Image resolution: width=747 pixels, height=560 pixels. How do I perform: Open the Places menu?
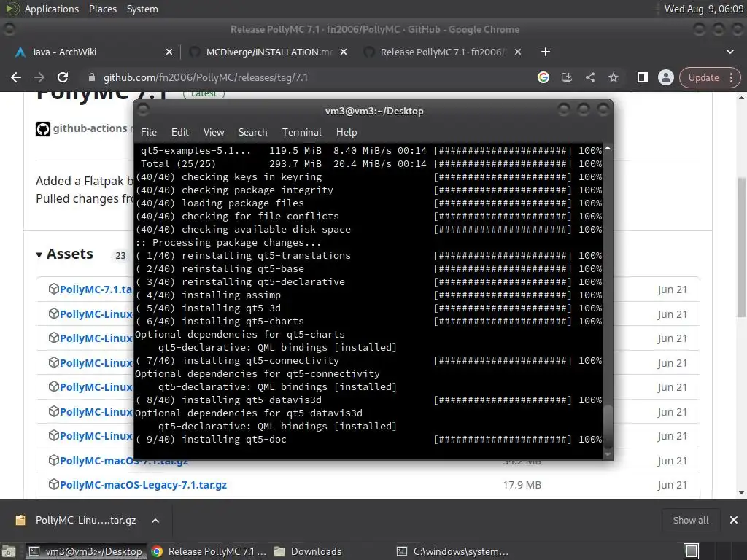[102, 9]
